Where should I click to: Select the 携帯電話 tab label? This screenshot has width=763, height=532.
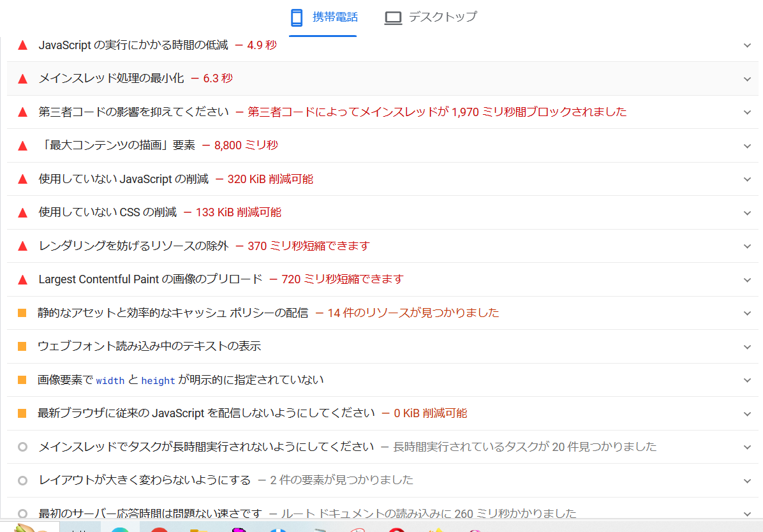pos(335,17)
